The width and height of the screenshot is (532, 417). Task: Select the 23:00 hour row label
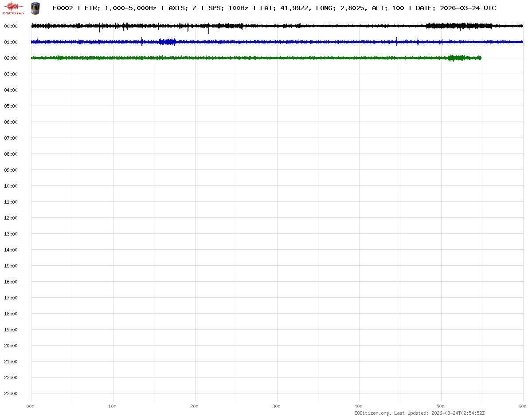coord(11,393)
